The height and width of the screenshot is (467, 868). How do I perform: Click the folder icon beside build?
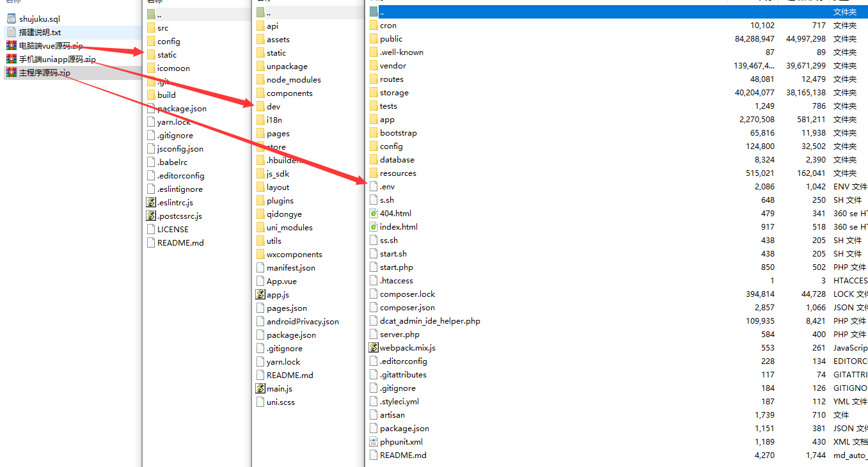tap(151, 95)
